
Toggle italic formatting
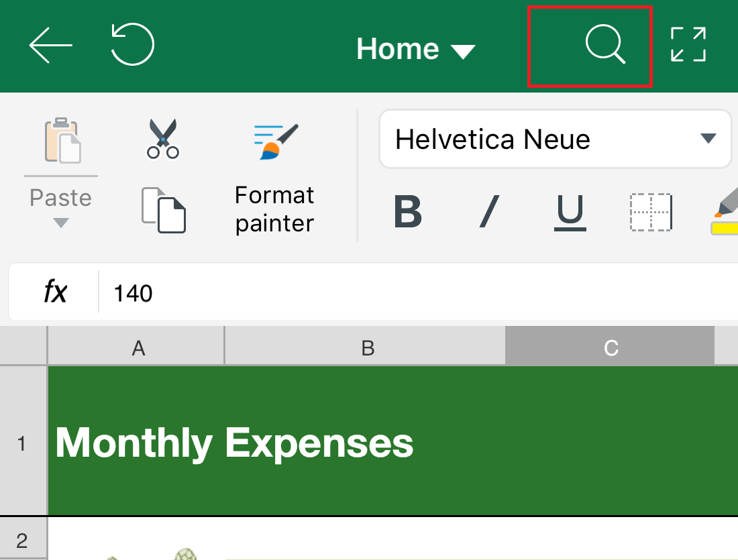(490, 212)
